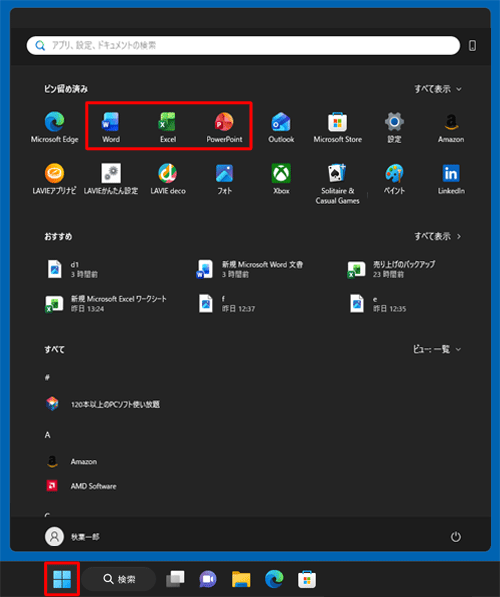Click the A letter header
The height and width of the screenshot is (597, 500).
pyautogui.click(x=47, y=435)
